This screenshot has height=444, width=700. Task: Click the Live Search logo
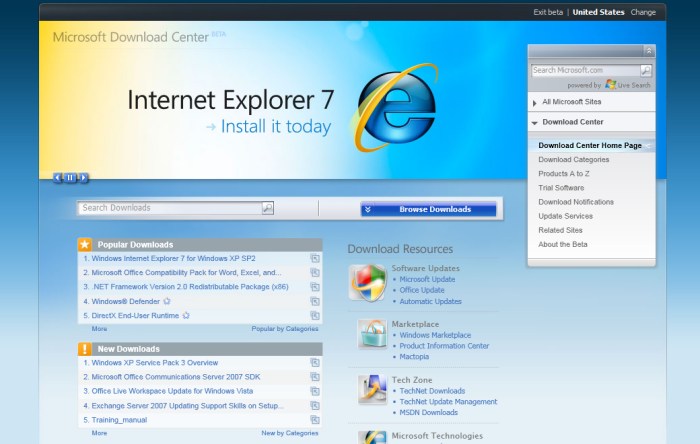pos(628,85)
